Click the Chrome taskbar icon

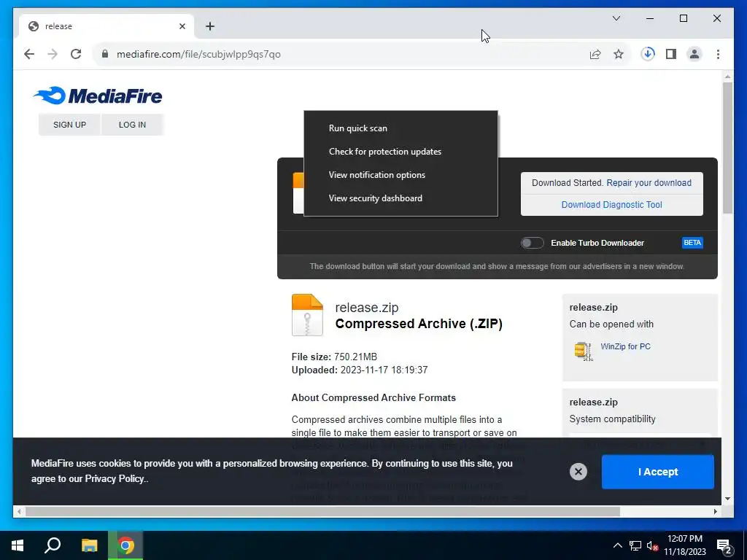(x=125, y=545)
